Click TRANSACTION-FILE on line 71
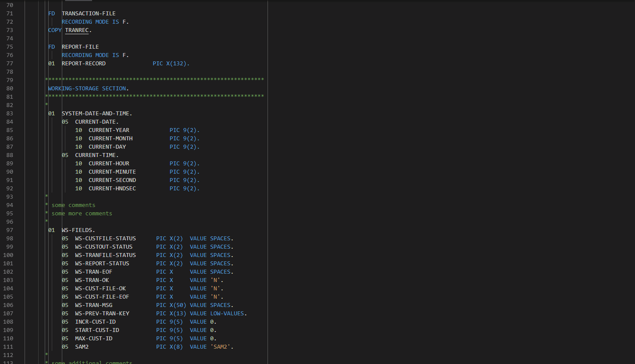The height and width of the screenshot is (364, 635). (x=89, y=14)
